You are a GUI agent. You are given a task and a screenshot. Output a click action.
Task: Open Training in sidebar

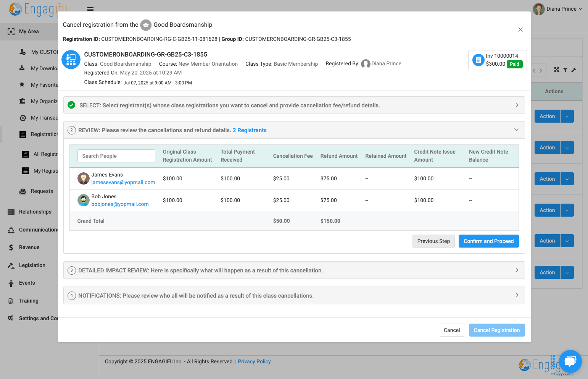29,301
